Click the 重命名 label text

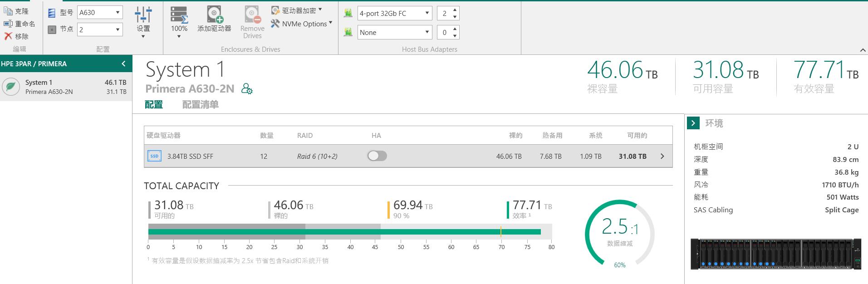click(25, 24)
